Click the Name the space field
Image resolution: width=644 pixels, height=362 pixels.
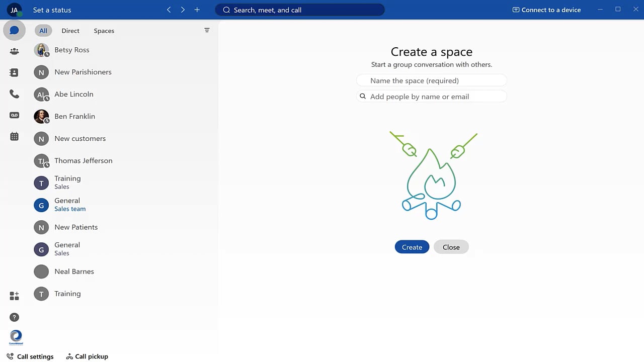coord(431,80)
